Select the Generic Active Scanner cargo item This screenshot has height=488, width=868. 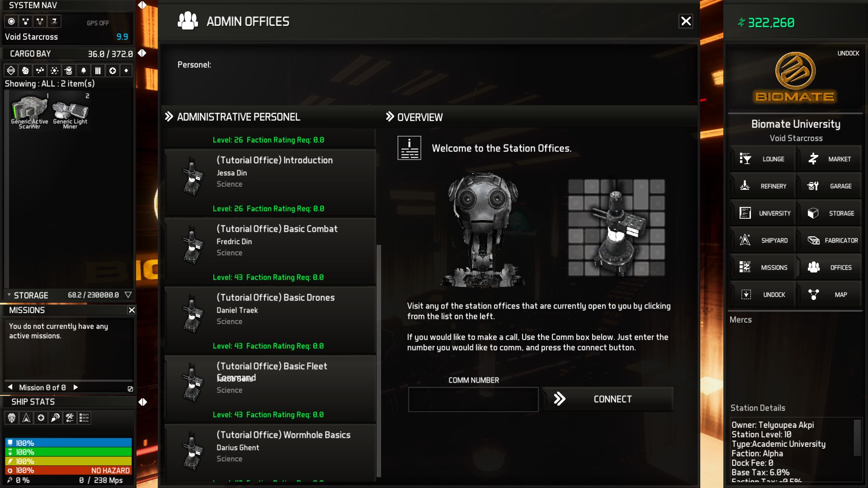29,112
